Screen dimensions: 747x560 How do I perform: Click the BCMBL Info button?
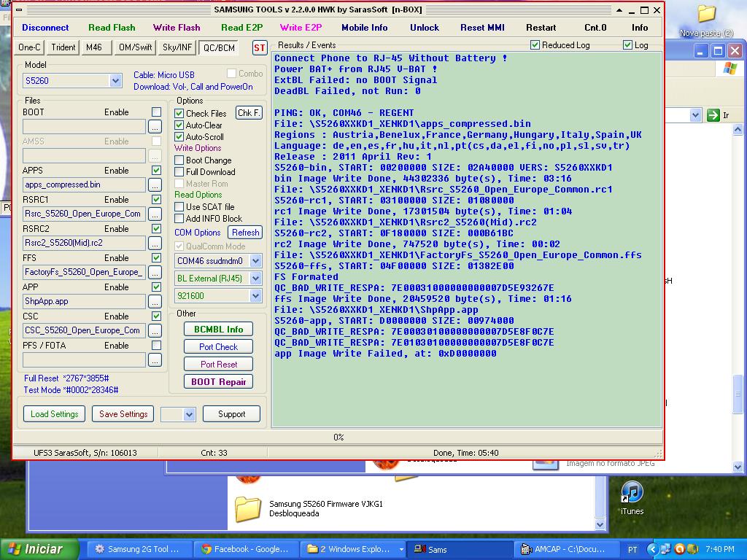tap(218, 330)
